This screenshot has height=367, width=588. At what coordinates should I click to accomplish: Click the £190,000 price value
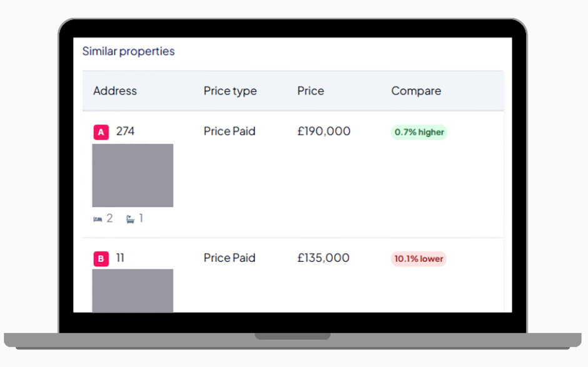tap(324, 132)
